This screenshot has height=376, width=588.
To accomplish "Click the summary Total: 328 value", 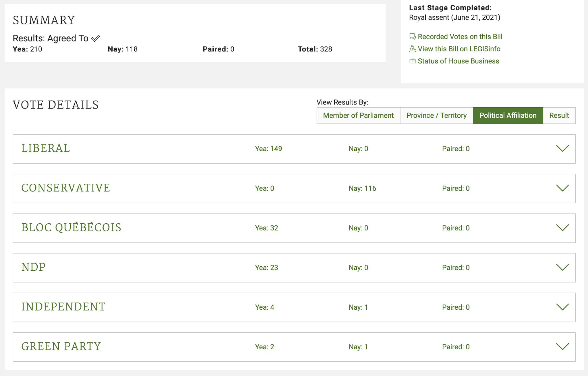I will [315, 49].
